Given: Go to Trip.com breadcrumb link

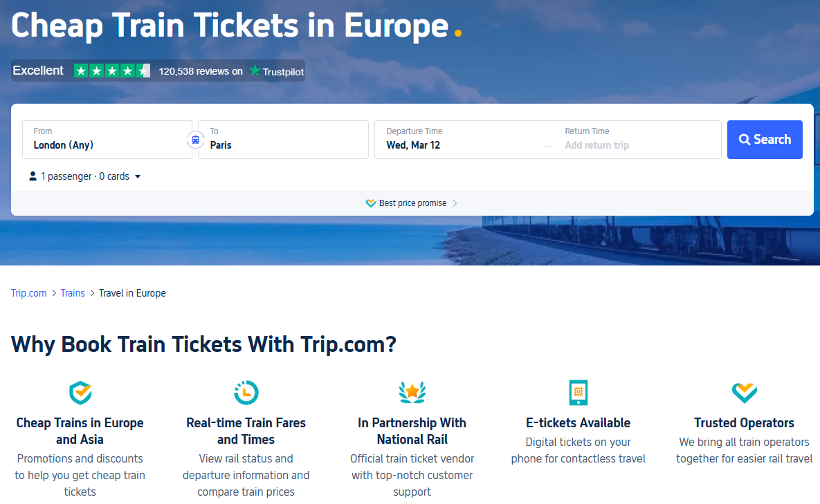Looking at the screenshot, I should coord(29,293).
